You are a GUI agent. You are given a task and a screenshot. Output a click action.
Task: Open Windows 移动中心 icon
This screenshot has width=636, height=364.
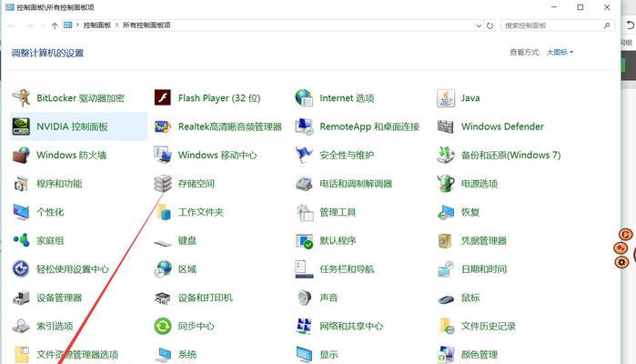tap(163, 155)
